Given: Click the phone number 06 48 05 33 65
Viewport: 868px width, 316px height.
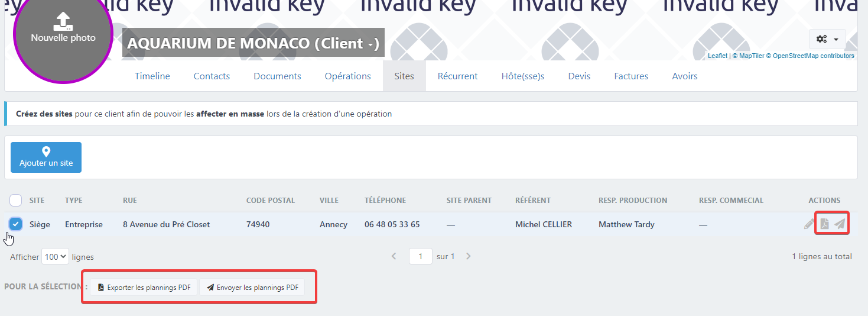Looking at the screenshot, I should (392, 224).
